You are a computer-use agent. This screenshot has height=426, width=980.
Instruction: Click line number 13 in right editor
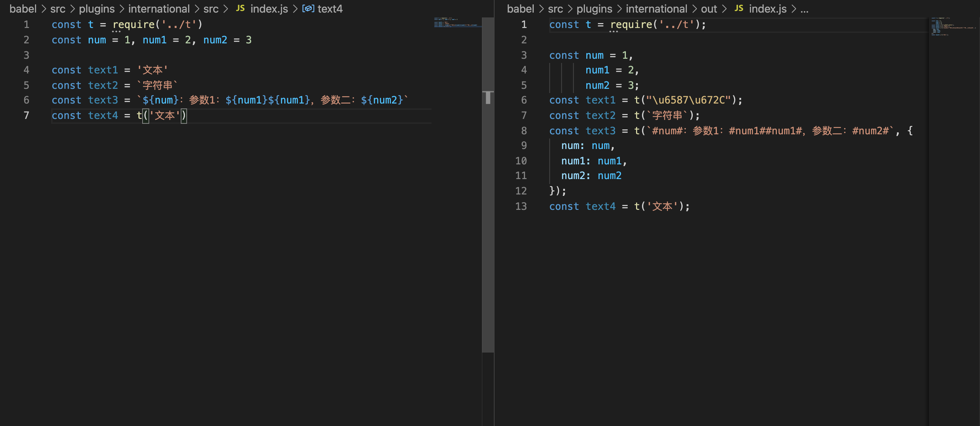coord(520,206)
